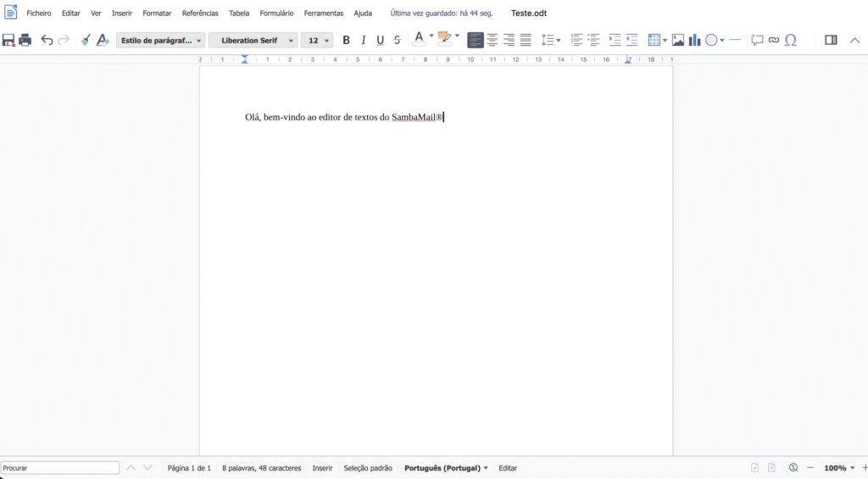Insert an image using the picture icon
Image resolution: width=868 pixels, height=479 pixels.
[678, 40]
